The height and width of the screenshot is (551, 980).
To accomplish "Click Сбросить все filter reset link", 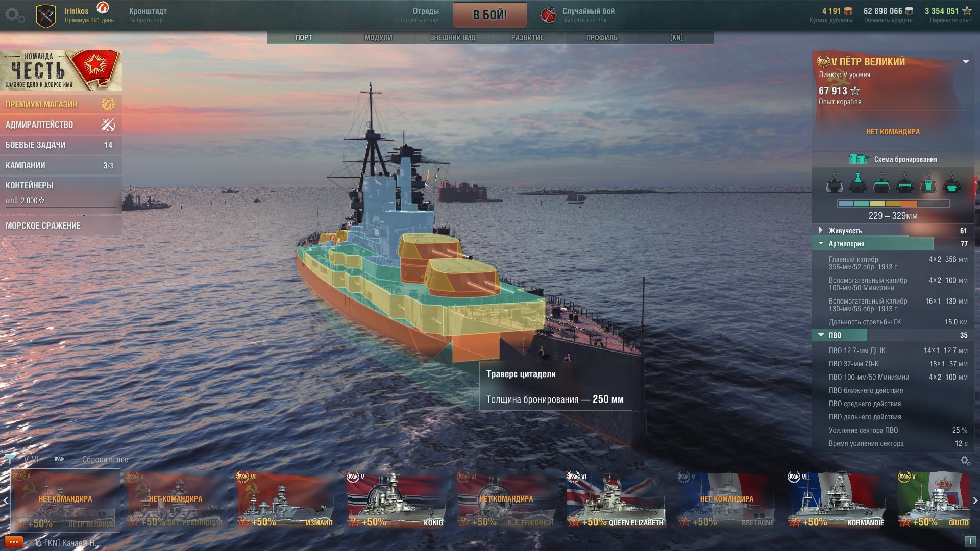I will (x=105, y=460).
